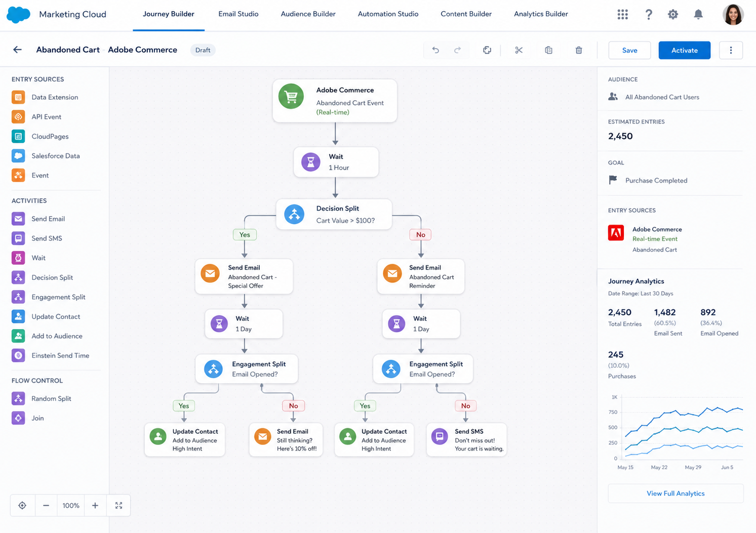The height and width of the screenshot is (533, 756).
Task: Click the Draft status badge
Action: tap(203, 50)
